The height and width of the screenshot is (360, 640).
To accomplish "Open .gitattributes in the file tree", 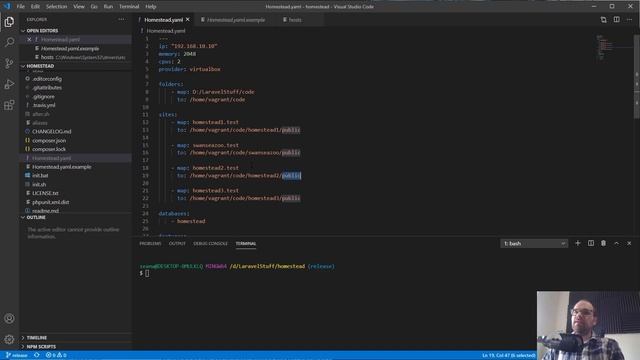I will tap(47, 88).
